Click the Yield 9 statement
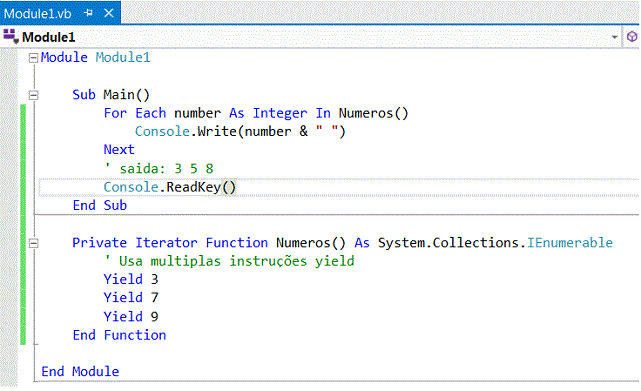 131,316
